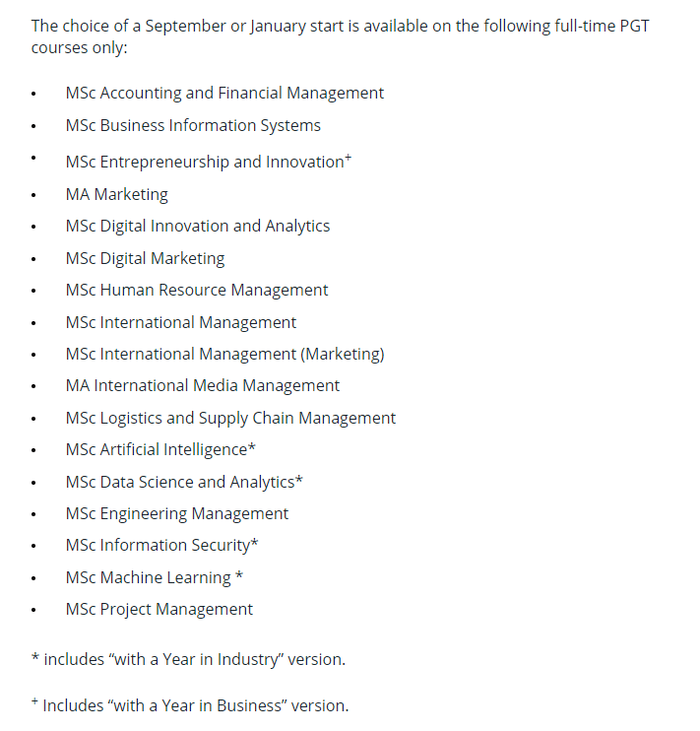The width and height of the screenshot is (700, 731).
Task: Click MSc Digital Innovation and Analytics
Action: tap(198, 227)
